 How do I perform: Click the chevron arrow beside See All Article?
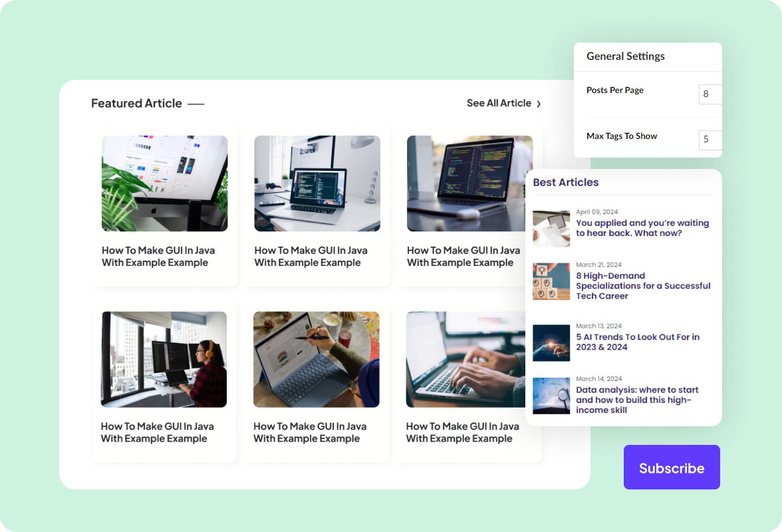tap(539, 104)
